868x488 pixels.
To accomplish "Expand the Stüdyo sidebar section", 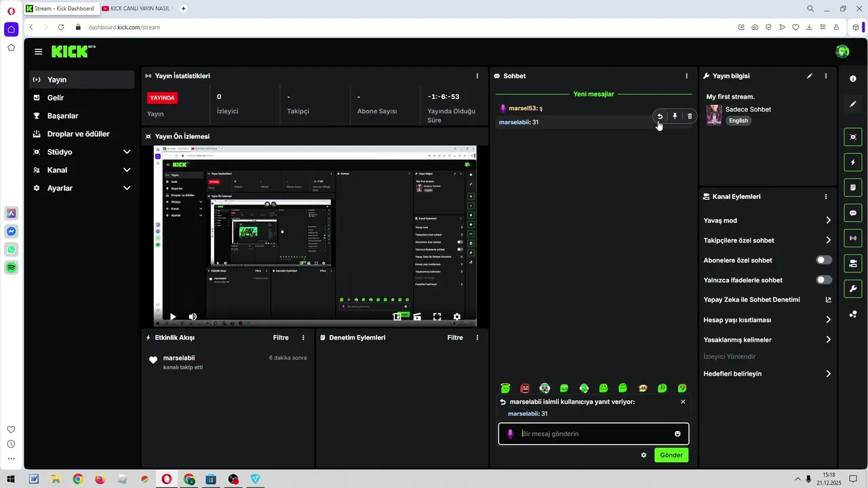I will (81, 152).
